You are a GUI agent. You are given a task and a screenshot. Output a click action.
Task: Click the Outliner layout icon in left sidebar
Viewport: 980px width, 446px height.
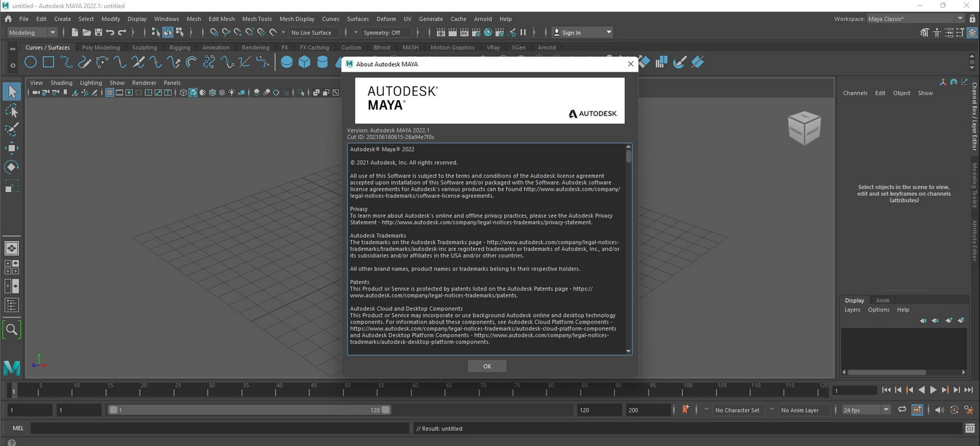pos(11,305)
